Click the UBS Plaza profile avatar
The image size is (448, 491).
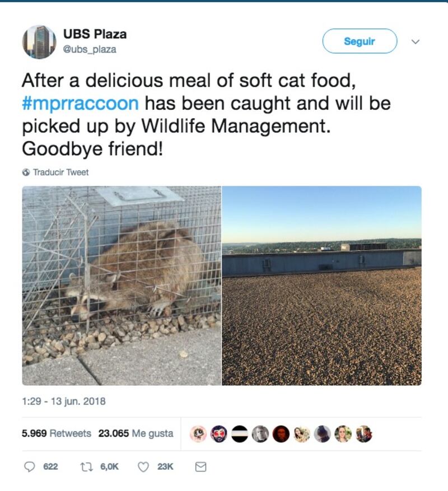pos(39,42)
